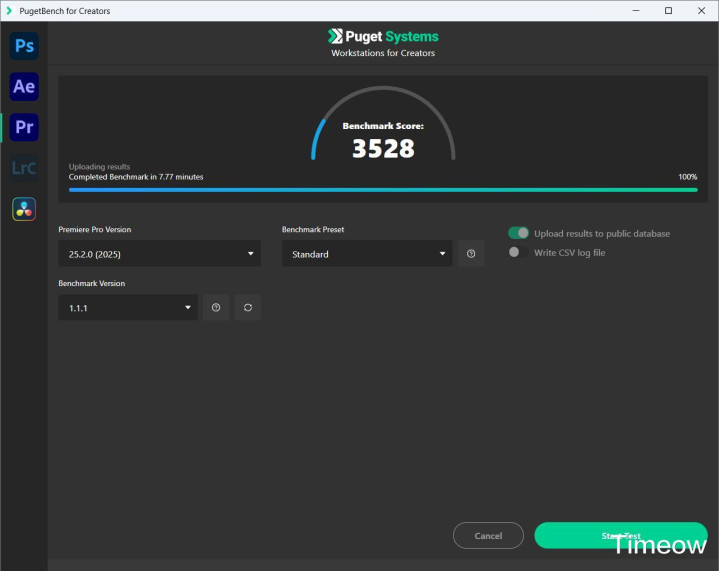Close the PugetBench for Creators window
719x571 pixels.
702,11
